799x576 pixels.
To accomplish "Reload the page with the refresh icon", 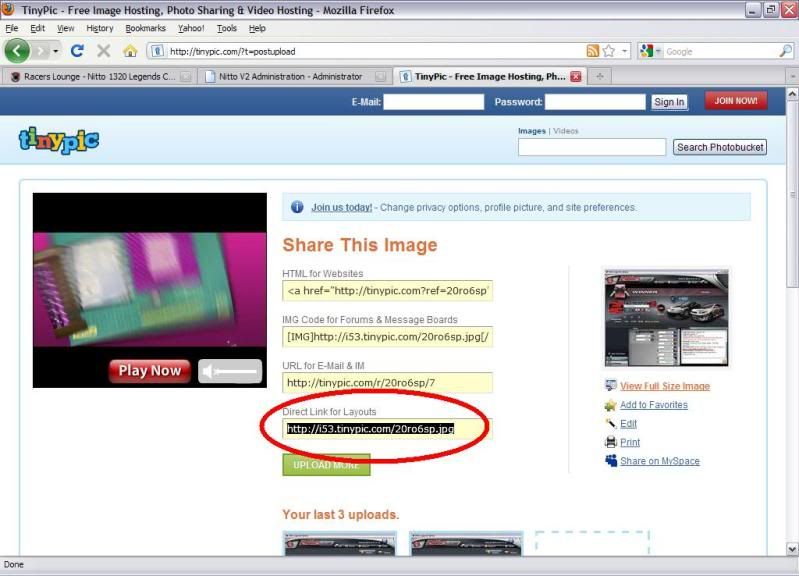I will click(x=77, y=50).
